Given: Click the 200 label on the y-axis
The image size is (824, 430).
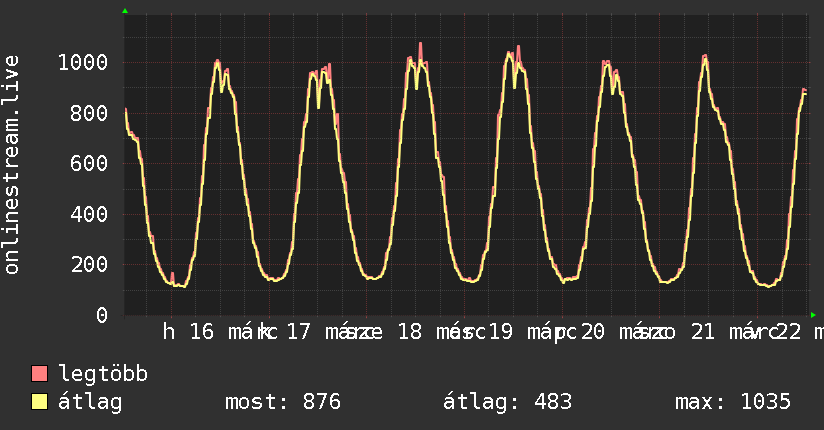Looking at the screenshot, I should coord(88,265).
